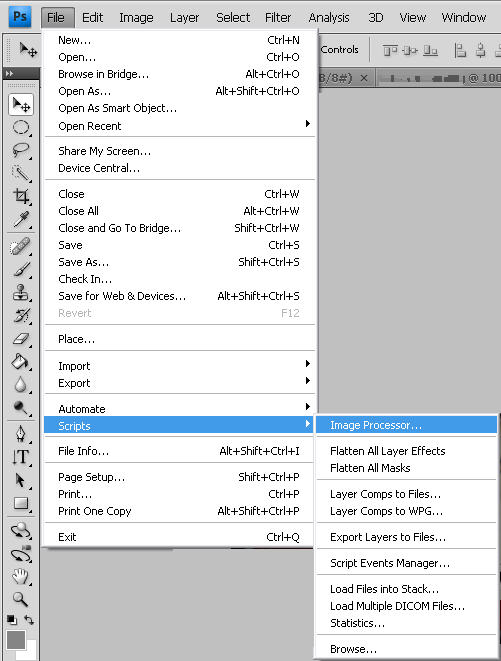Click Align horizontal centers icon

480,51
